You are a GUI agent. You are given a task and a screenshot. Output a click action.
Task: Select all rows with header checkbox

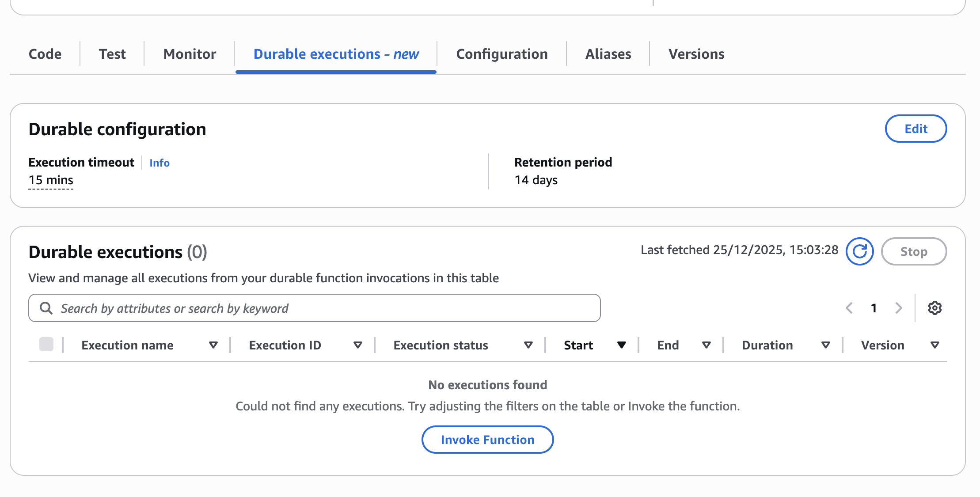coord(46,345)
